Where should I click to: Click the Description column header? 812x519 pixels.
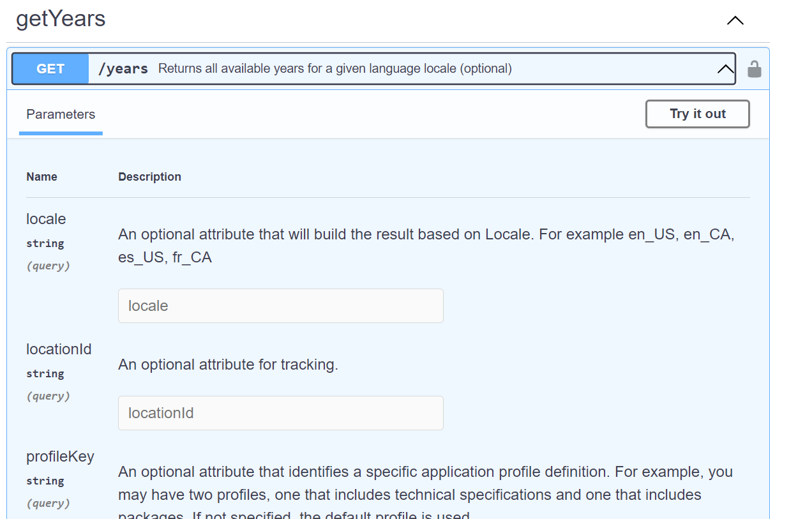(x=149, y=177)
